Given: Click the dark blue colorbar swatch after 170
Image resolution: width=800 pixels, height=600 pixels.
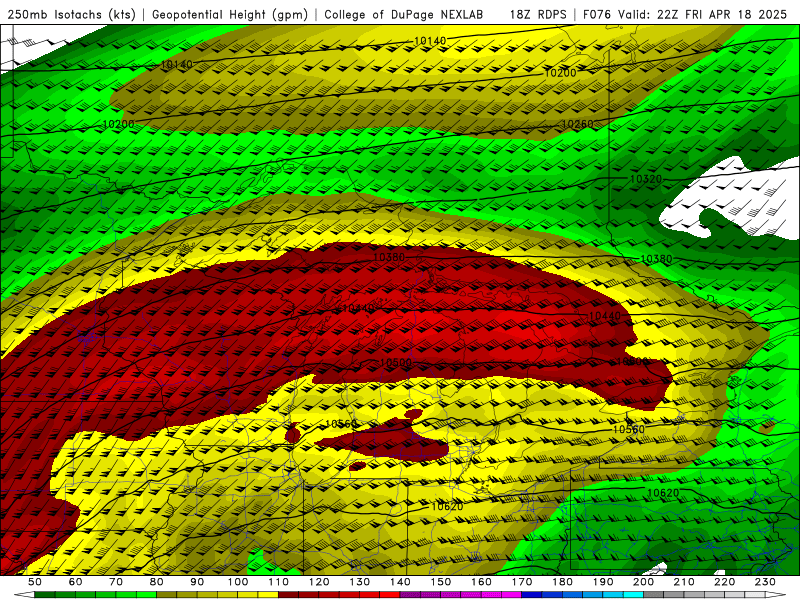Looking at the screenshot, I should 532,595.
